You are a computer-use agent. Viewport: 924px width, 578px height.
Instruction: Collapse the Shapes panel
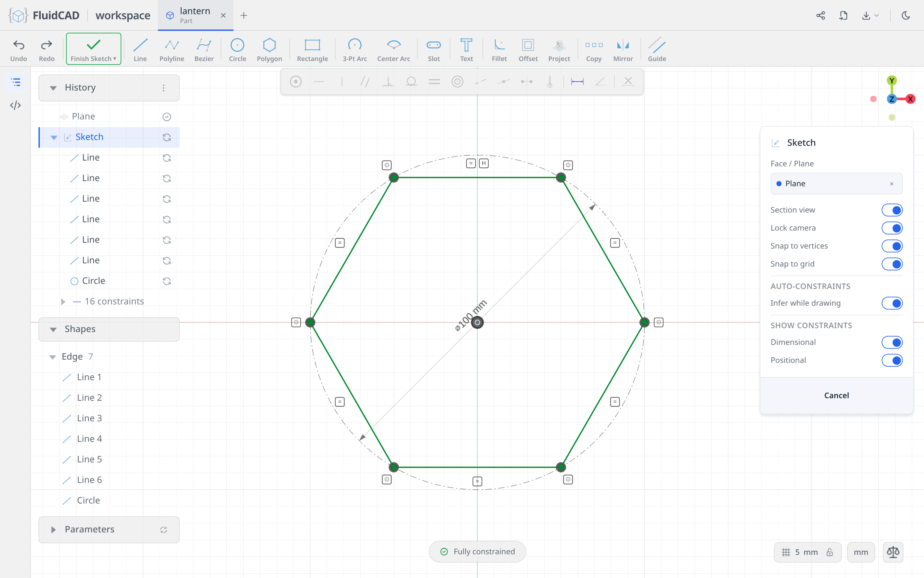(x=53, y=329)
